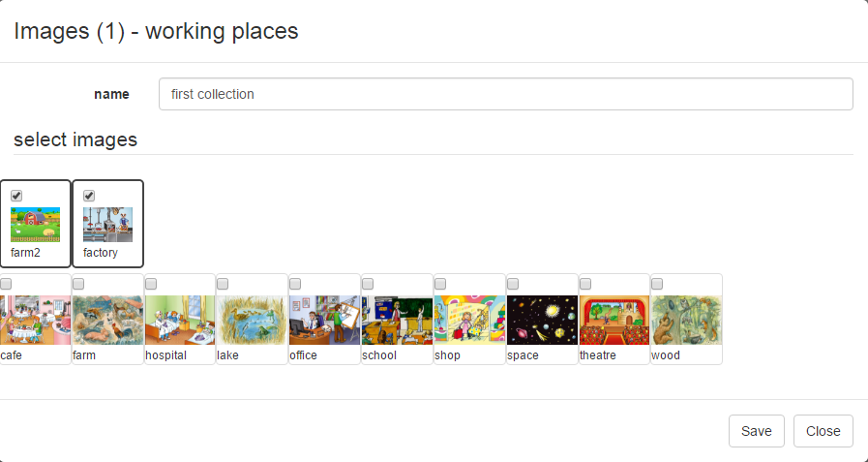Pick the theatre stage picture

click(x=614, y=320)
